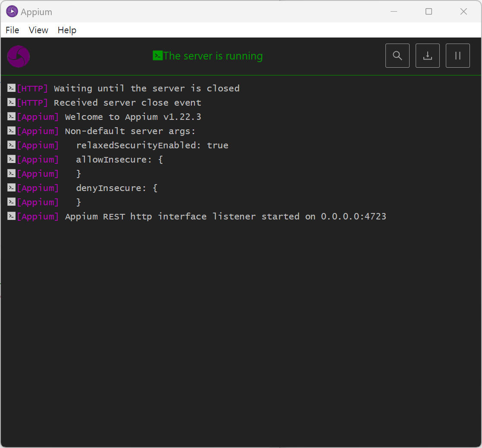482x448 pixels.
Task: Click terminal icon of 'Welcome to Appium' row
Action: tap(11, 116)
